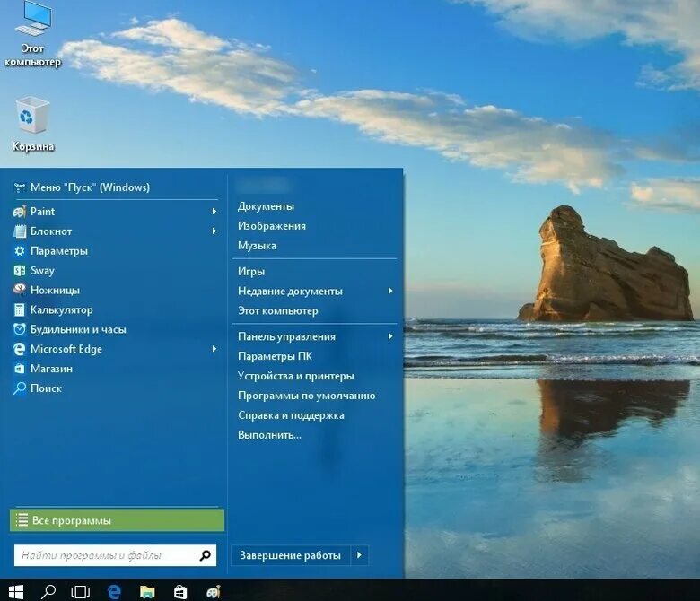Image resolution: width=700 pixels, height=601 pixels.
Task: Open the Будильники и часы clock icon
Action: pyautogui.click(x=19, y=329)
